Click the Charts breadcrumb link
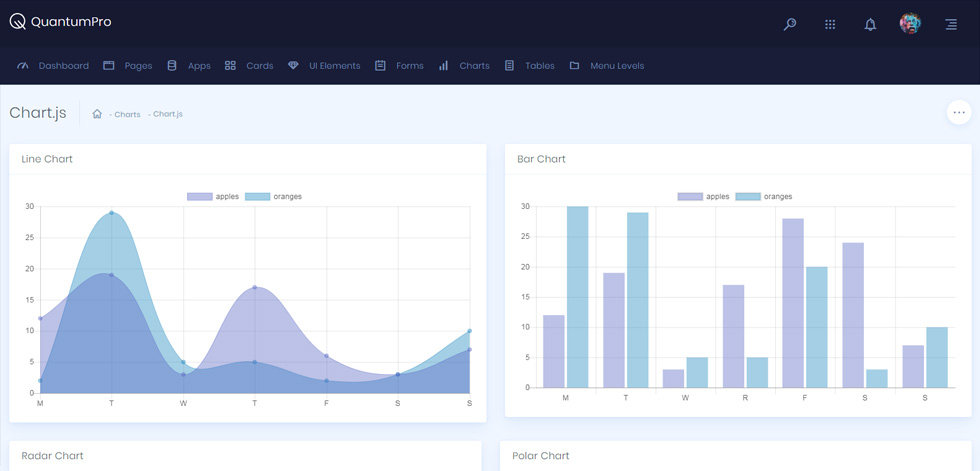Screen dimensions: 980x471 click(128, 114)
